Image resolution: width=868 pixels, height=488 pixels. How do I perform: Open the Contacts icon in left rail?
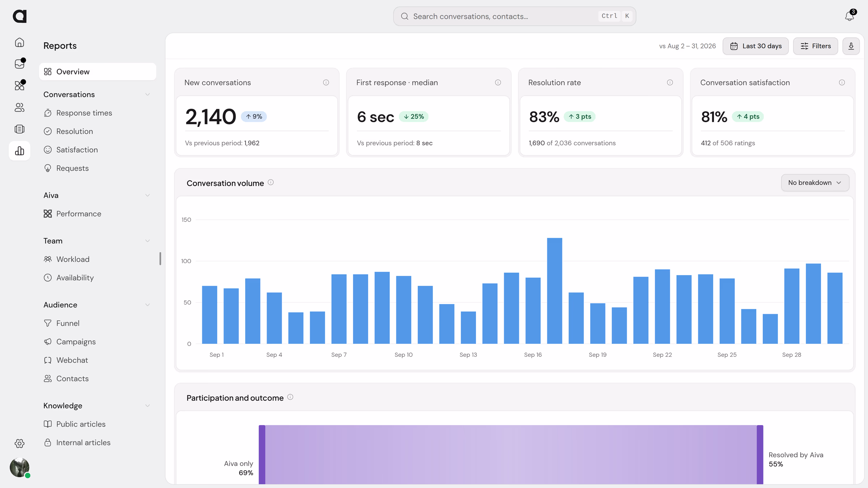pyautogui.click(x=20, y=107)
